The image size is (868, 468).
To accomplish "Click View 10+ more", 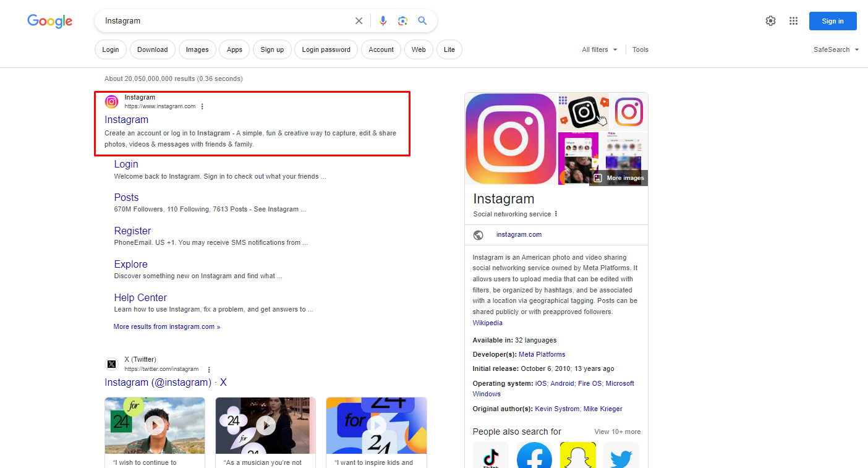I will coord(618,432).
